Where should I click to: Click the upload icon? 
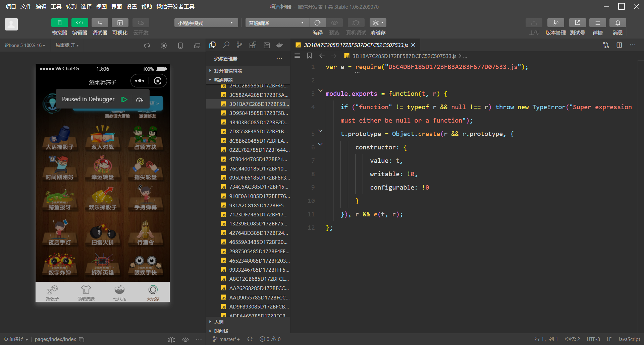(x=534, y=23)
